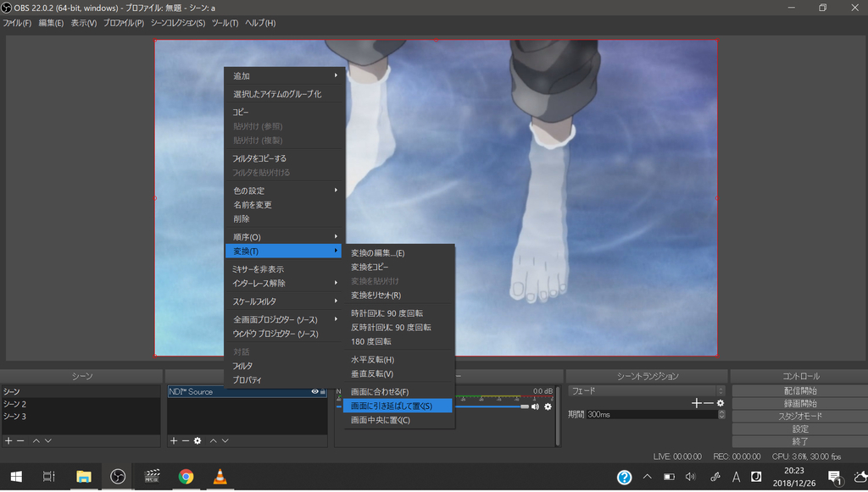Open the フェード transition dropdown
The image size is (868, 492).
[x=647, y=391]
